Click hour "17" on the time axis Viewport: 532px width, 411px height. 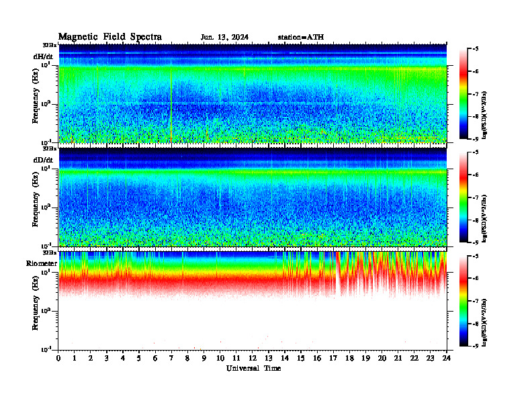[x=333, y=359]
